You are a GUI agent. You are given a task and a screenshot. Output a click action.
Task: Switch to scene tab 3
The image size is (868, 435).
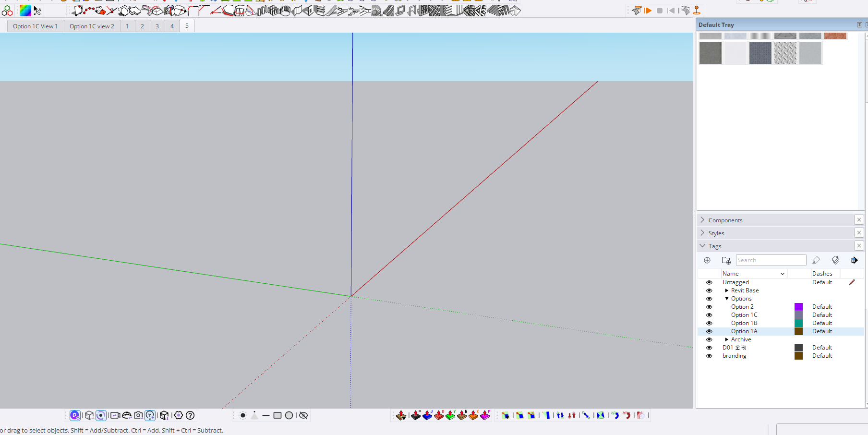[x=157, y=26]
